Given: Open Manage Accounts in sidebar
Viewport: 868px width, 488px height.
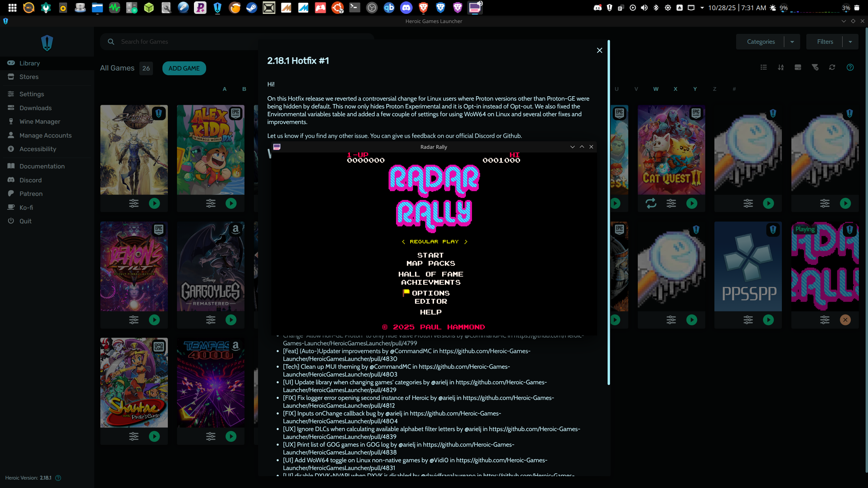Looking at the screenshot, I should pos(45,135).
